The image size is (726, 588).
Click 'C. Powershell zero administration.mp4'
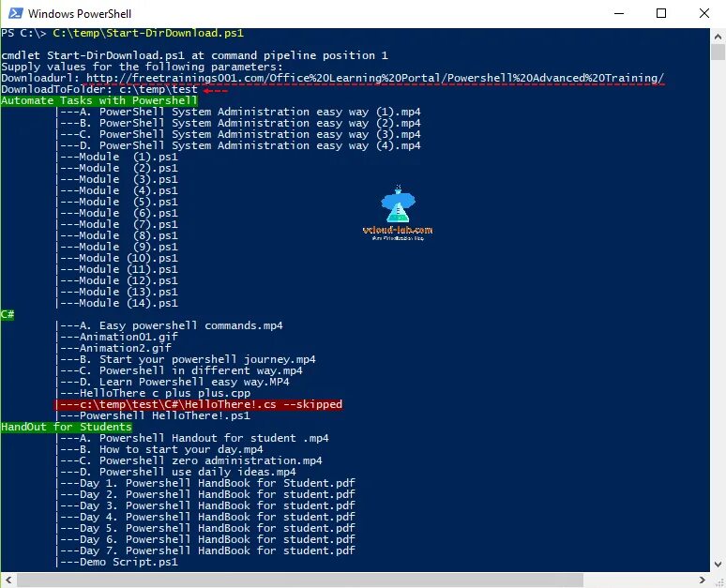[201, 460]
